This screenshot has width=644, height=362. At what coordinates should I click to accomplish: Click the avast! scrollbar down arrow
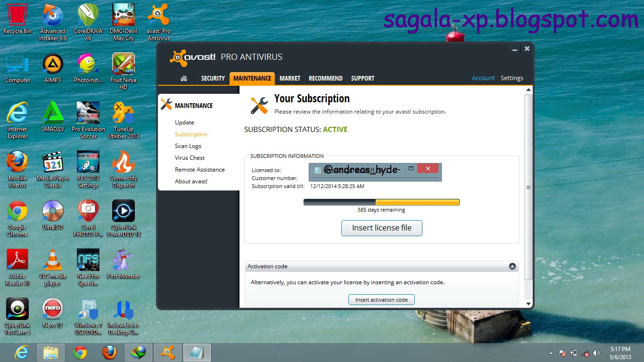click(528, 304)
